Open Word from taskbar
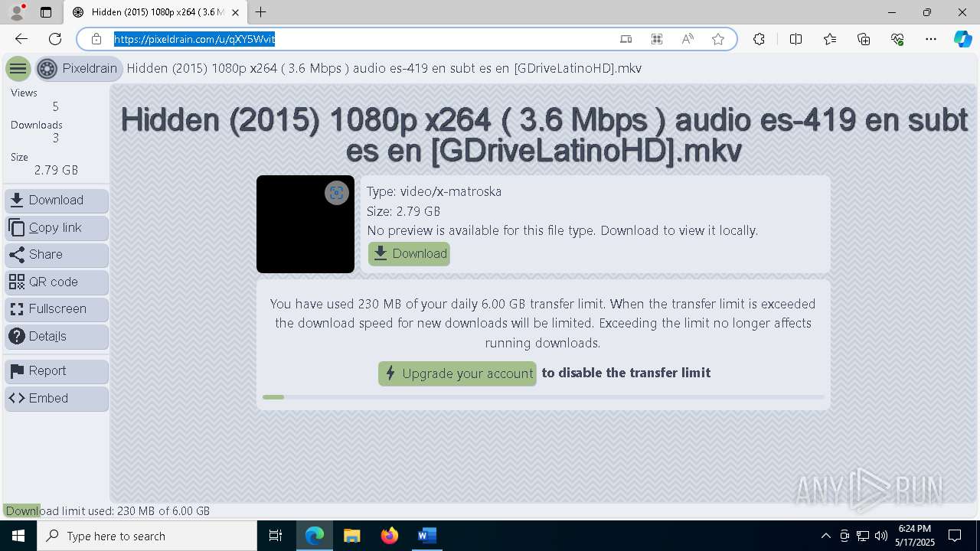This screenshot has height=551, width=980. pyautogui.click(x=426, y=536)
